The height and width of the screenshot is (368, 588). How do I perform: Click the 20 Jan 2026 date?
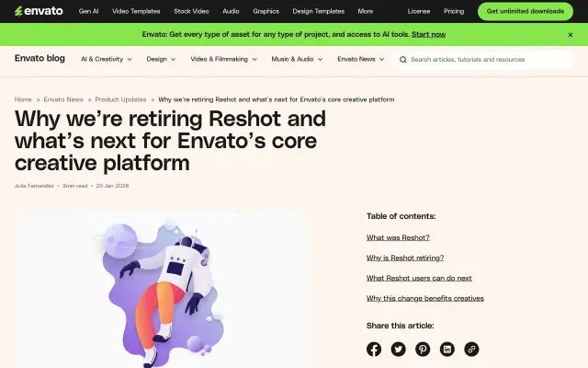tap(112, 186)
